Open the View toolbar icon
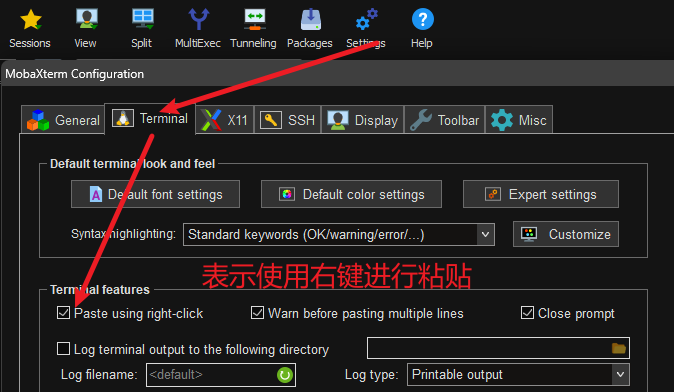This screenshot has width=674, height=392. 86,19
